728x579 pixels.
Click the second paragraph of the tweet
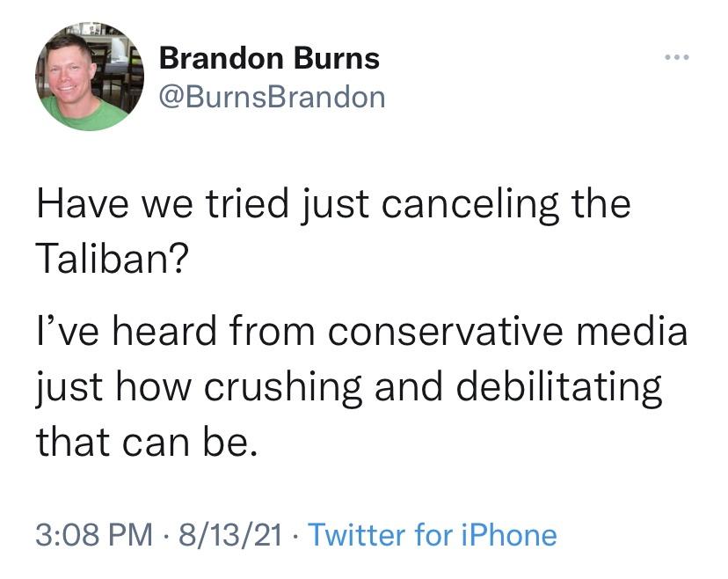click(x=360, y=382)
